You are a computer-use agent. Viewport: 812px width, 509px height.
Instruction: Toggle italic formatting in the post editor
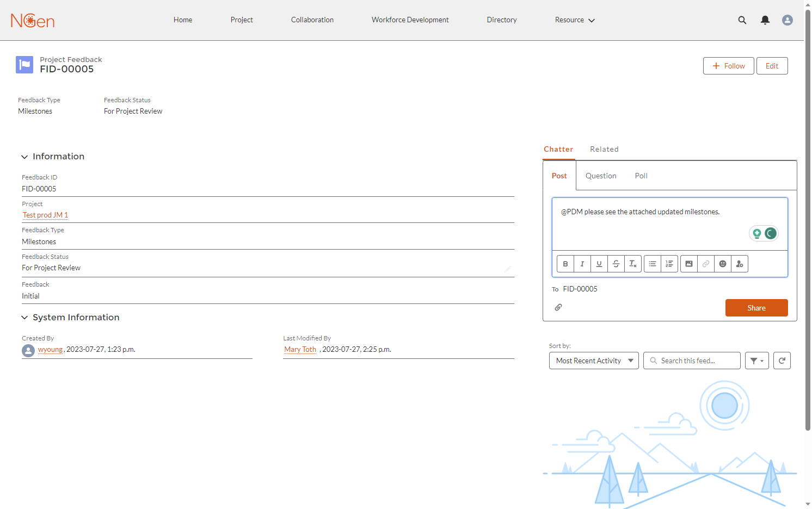point(582,264)
